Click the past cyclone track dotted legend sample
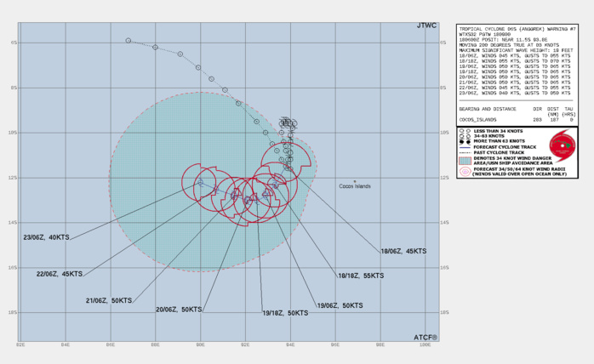Screen dimensions: 594x364 [x=464, y=151]
